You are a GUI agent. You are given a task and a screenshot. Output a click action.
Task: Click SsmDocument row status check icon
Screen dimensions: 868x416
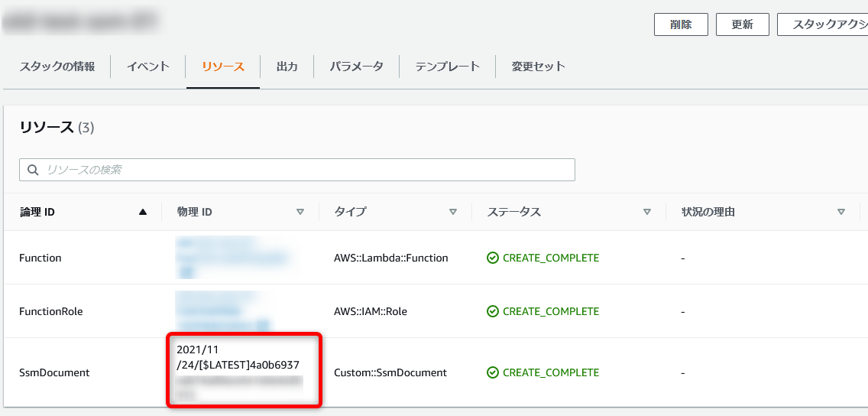[x=493, y=372]
